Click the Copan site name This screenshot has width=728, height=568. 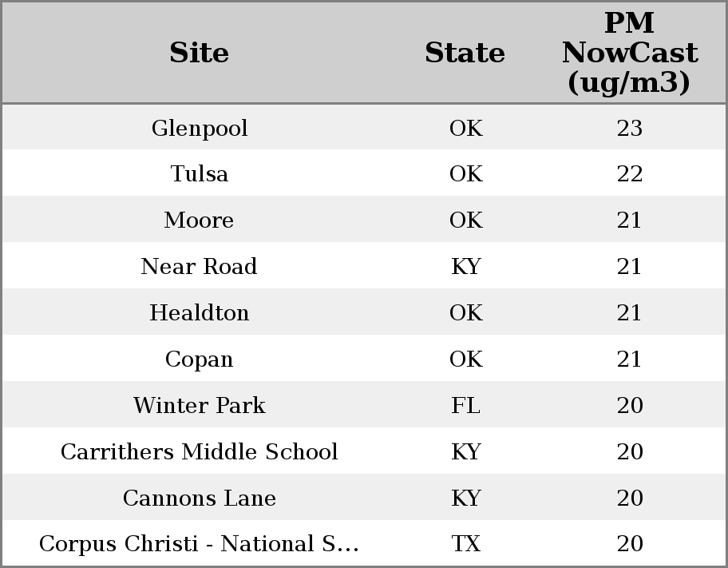pos(199,359)
